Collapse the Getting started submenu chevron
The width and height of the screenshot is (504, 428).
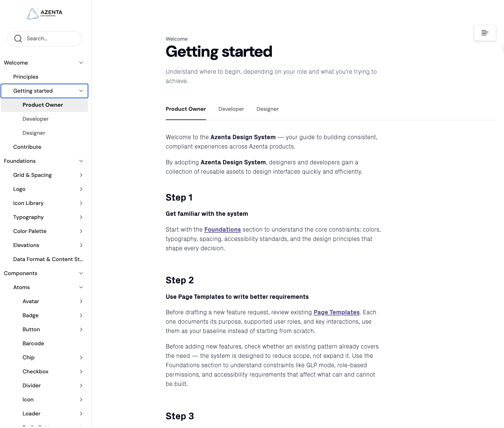point(81,91)
